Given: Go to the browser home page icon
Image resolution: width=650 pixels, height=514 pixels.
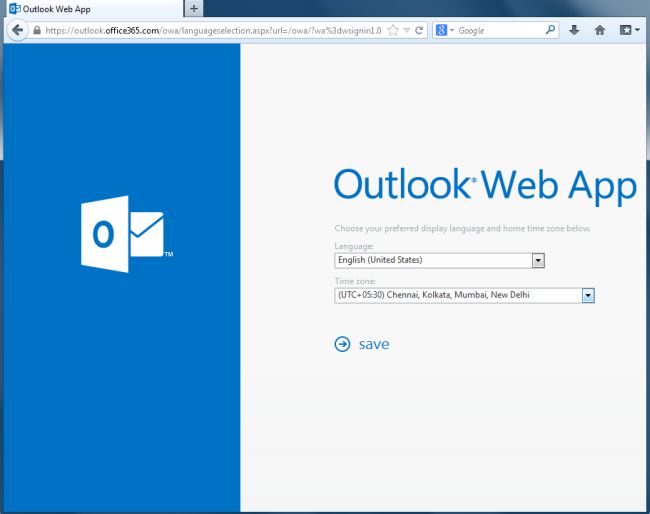Looking at the screenshot, I should (600, 30).
